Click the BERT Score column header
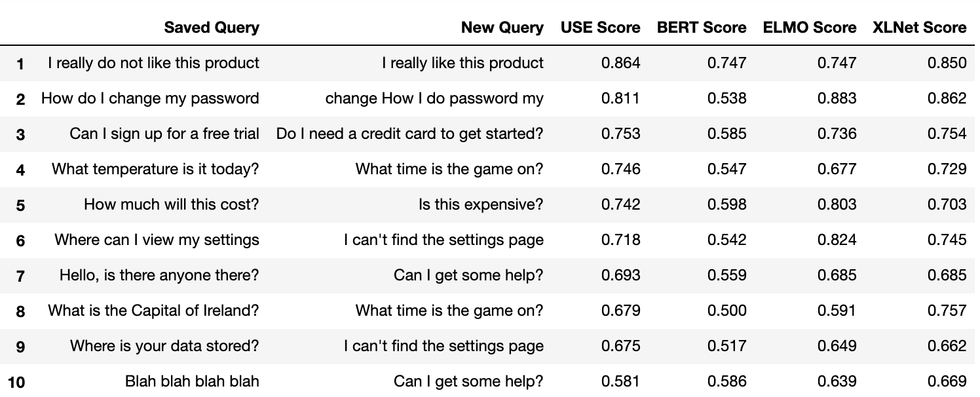Viewport: 980px width, 397px height. coord(701,28)
